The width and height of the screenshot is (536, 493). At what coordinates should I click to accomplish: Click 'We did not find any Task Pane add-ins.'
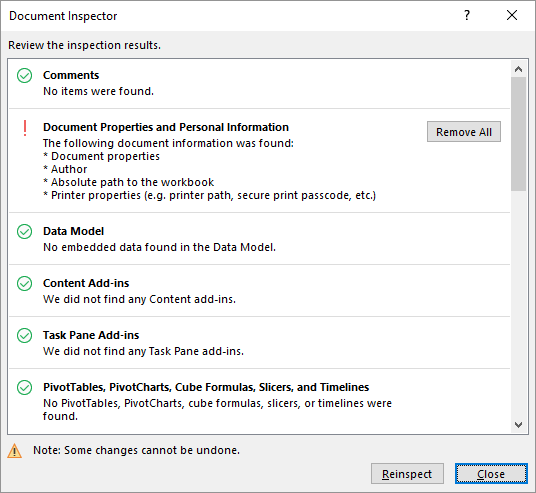[x=143, y=351]
